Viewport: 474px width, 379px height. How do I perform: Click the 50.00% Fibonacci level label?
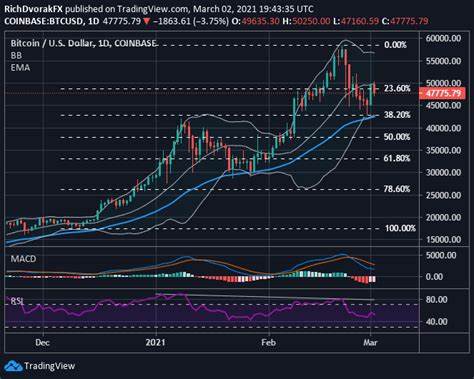click(x=397, y=137)
